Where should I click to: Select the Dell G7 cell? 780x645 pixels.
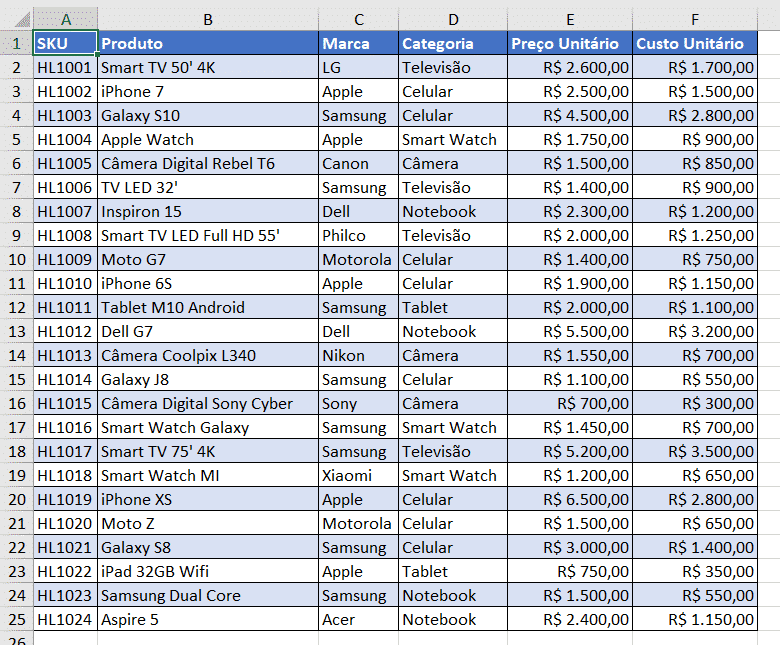point(208,331)
